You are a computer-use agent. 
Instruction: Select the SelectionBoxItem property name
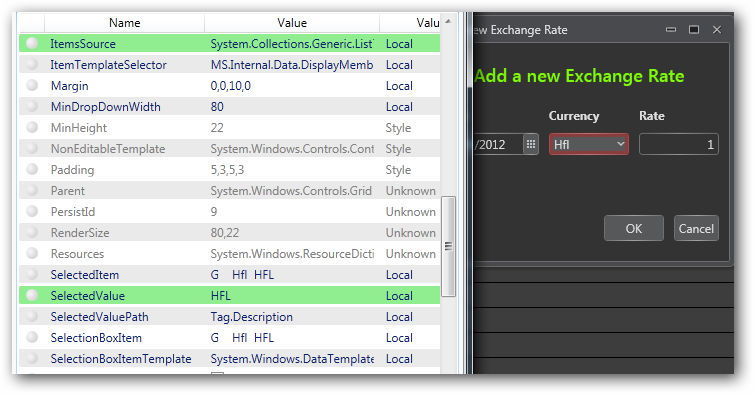[x=96, y=338]
